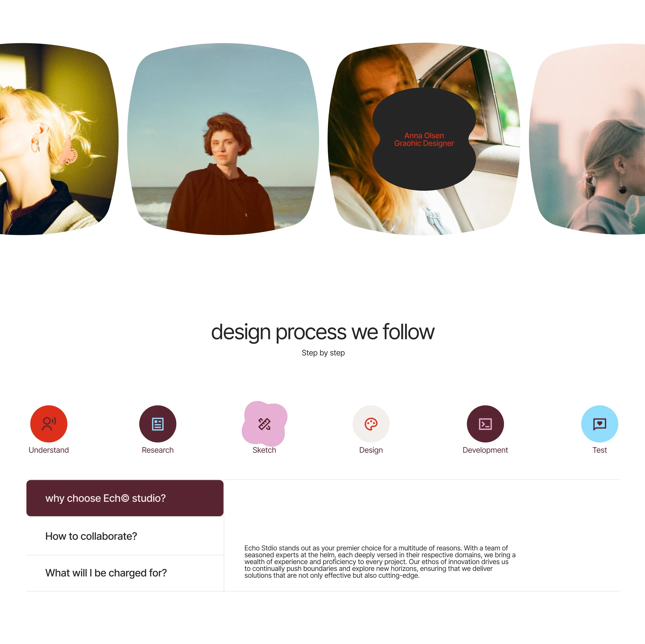The width and height of the screenshot is (645, 644).
Task: Click the Design label text
Action: [x=371, y=450]
